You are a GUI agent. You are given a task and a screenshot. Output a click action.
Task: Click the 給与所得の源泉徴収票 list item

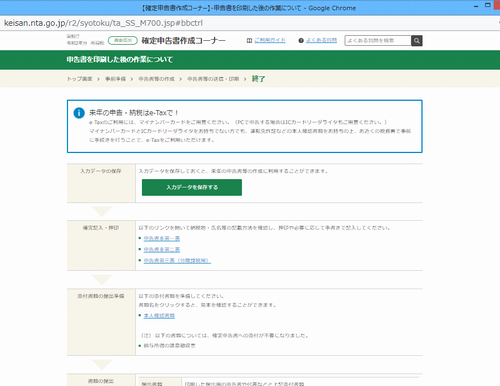[x=170, y=346]
